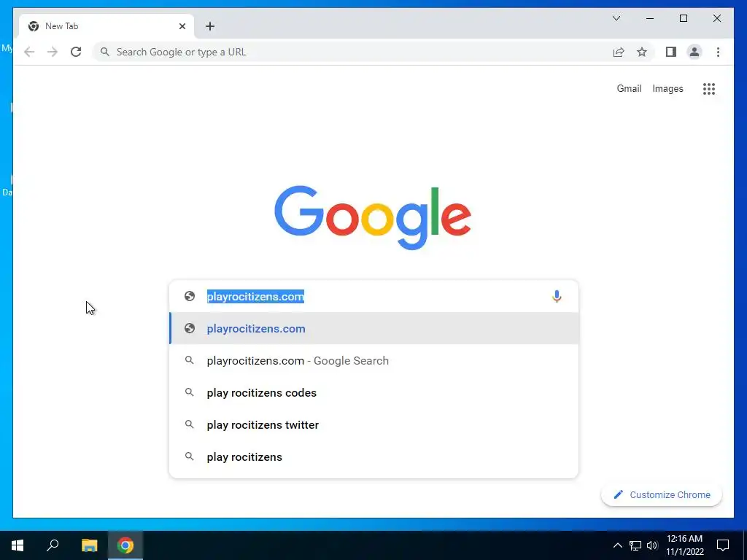The image size is (747, 560).
Task: Open Windows taskbar search
Action: click(x=53, y=545)
